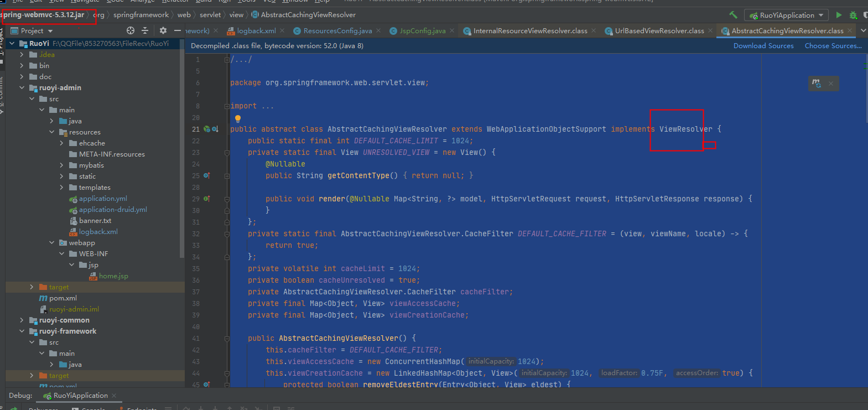
Task: Collapse the webapp folder
Action: click(51, 242)
